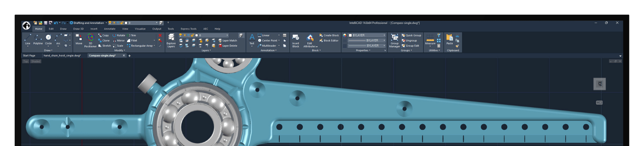Open the AEC ribbon tab
This screenshot has height=146, width=644.
click(206, 29)
